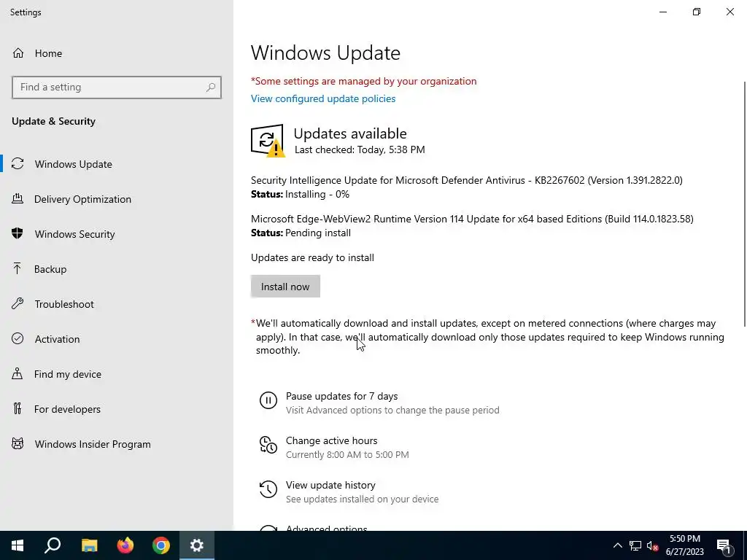The width and height of the screenshot is (747, 560).
Task: Click the Windows Security shield icon
Action: click(x=18, y=233)
